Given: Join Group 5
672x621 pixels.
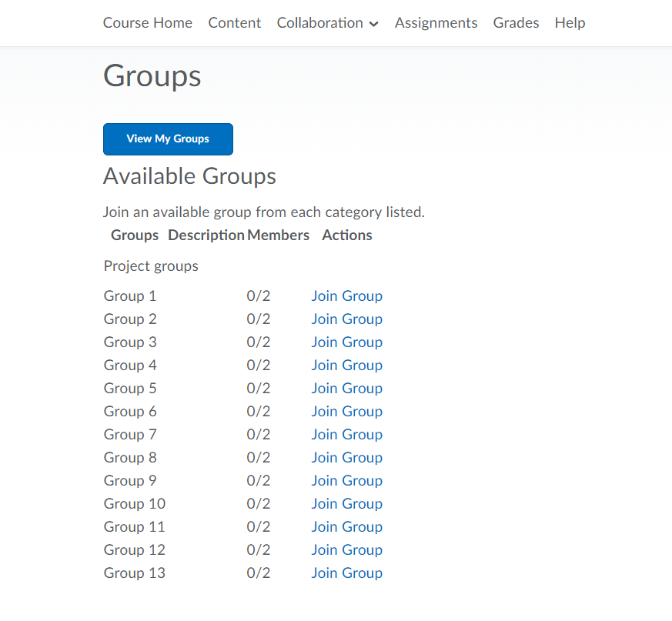Looking at the screenshot, I should (346, 389).
